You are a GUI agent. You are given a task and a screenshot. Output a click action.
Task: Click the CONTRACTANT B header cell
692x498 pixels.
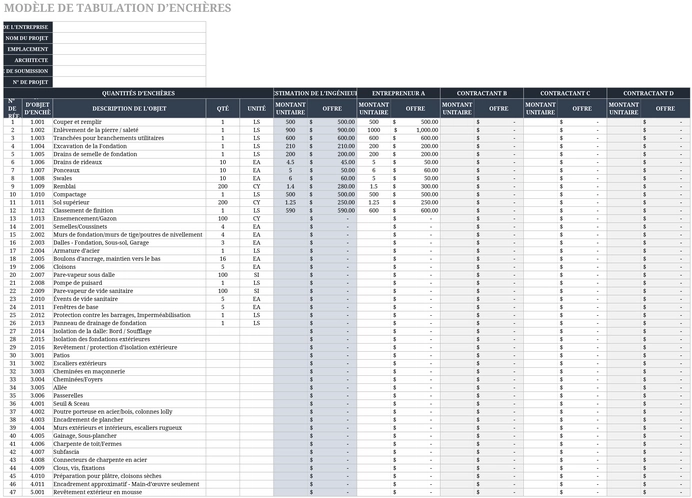481,93
